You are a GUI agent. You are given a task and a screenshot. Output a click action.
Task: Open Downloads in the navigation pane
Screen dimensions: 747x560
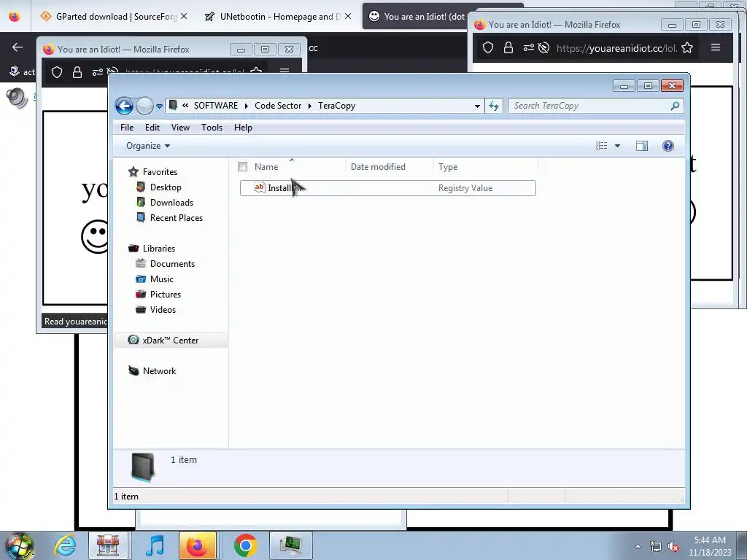pyautogui.click(x=171, y=203)
